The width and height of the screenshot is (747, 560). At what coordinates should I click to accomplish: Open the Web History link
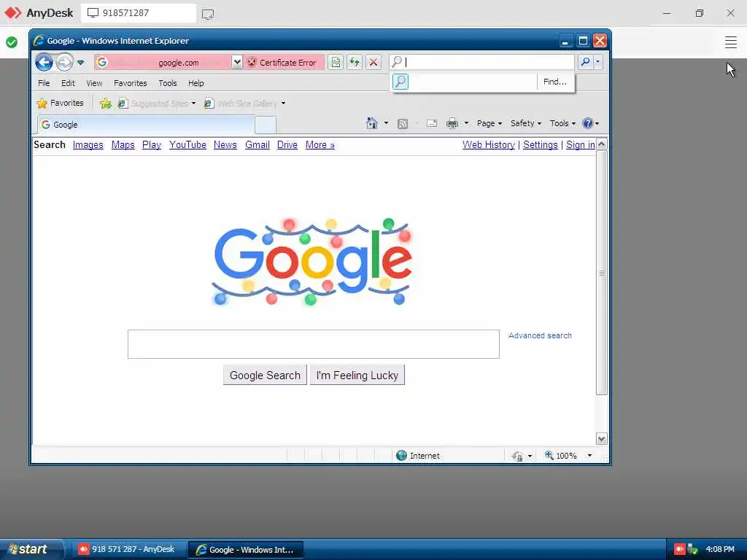coord(488,145)
